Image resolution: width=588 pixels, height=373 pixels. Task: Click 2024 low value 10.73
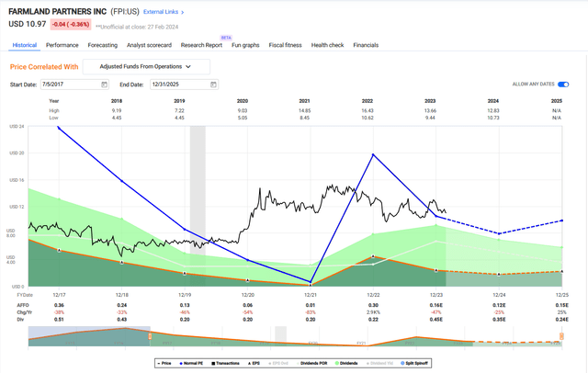coord(493,118)
